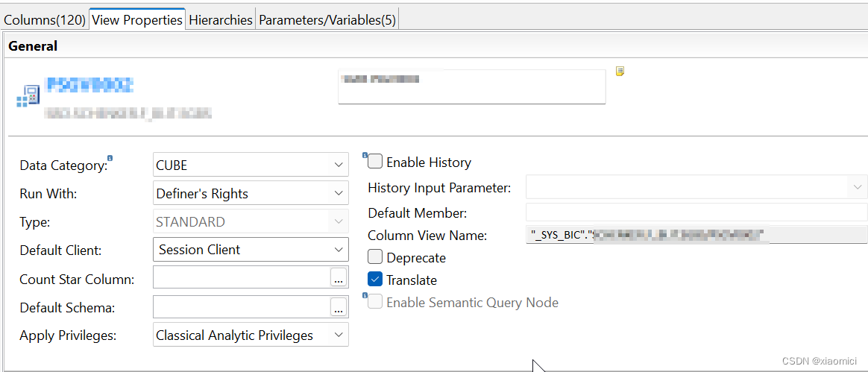
Task: Click the Default Member input field
Action: click(x=696, y=212)
